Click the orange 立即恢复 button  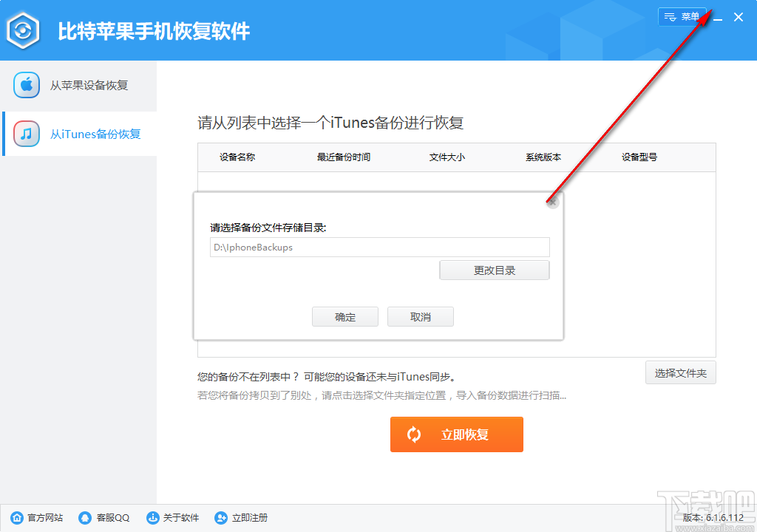(457, 434)
